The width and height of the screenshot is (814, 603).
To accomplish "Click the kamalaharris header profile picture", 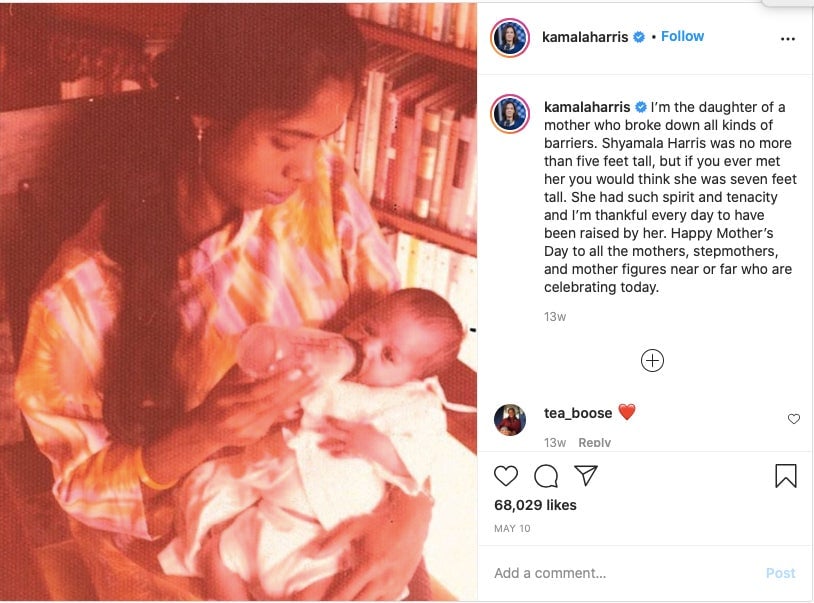I will pos(510,37).
